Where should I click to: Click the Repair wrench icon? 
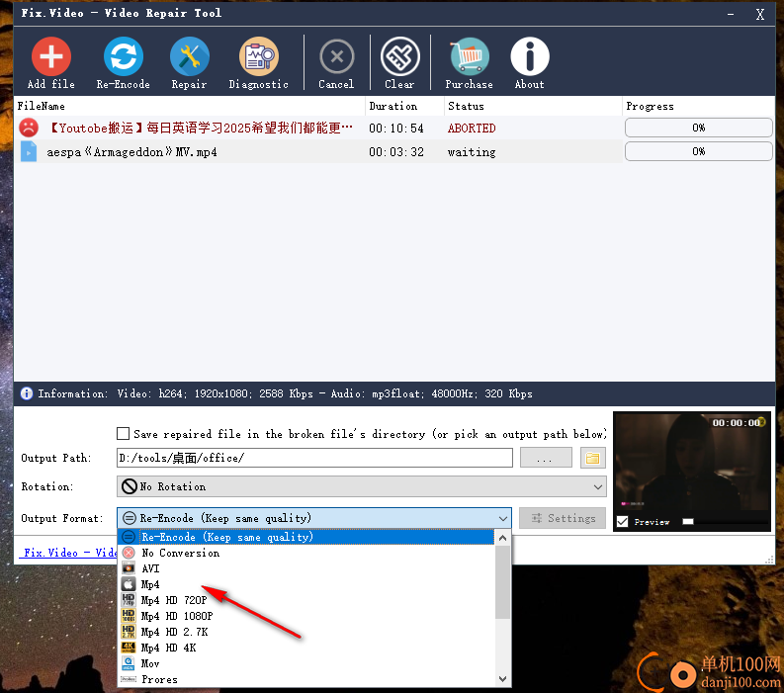coord(189,56)
